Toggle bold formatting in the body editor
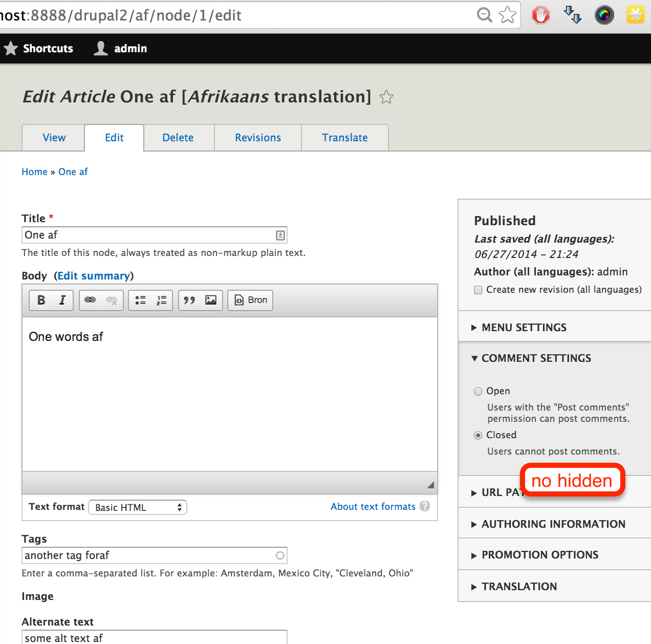The width and height of the screenshot is (651, 644). click(x=41, y=300)
